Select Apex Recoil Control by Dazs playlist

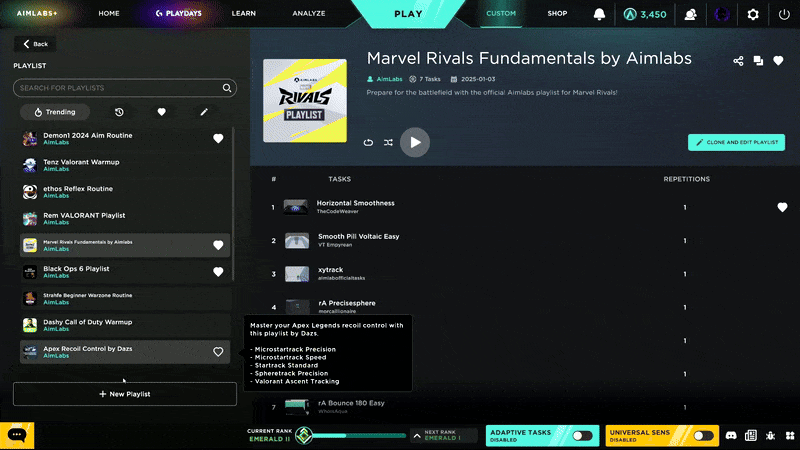[124, 352]
